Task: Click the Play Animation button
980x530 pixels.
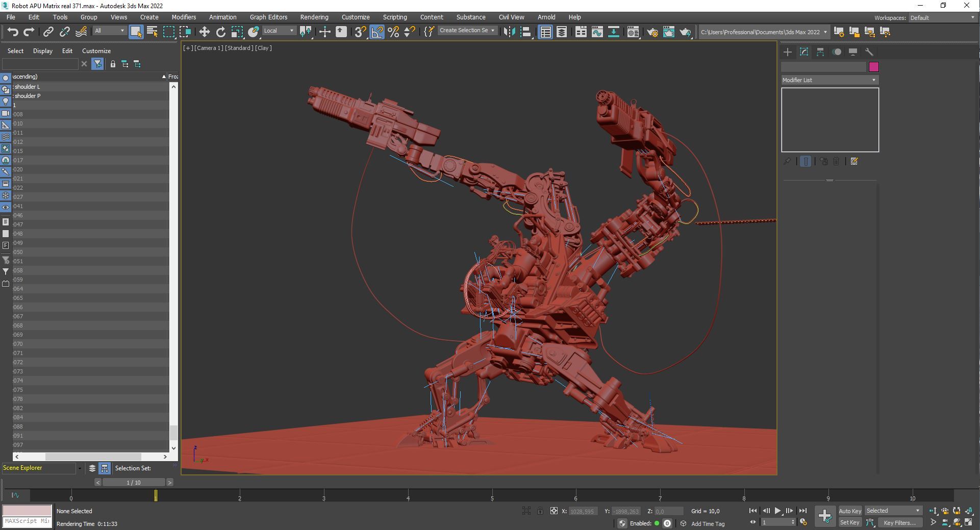Action: [x=777, y=511]
